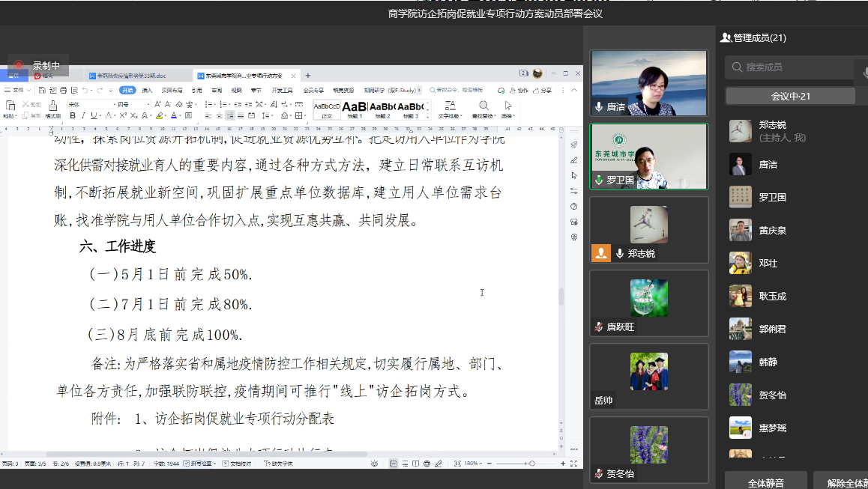The image size is (868, 489).
Task: Click the Select (选择) arrow tool
Action: (x=507, y=109)
